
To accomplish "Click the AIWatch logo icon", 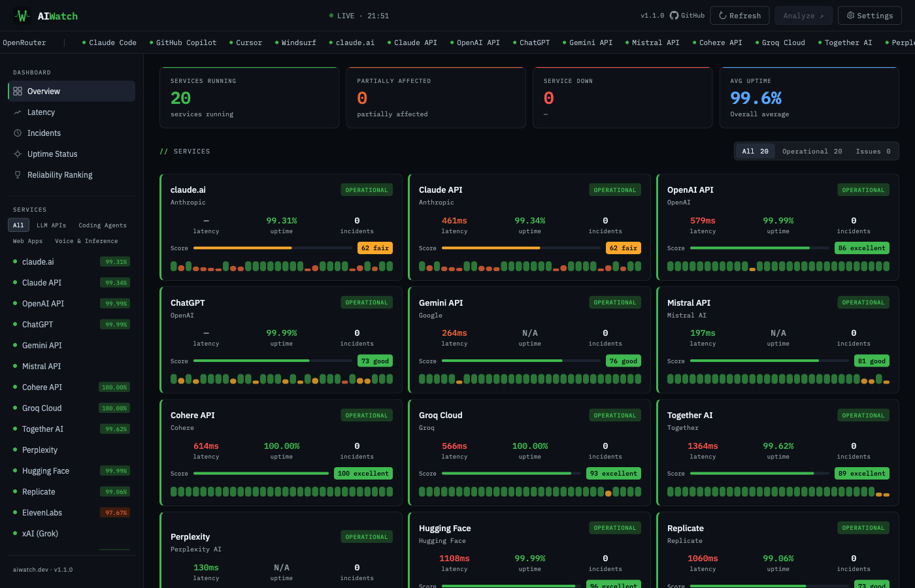I will pos(22,16).
